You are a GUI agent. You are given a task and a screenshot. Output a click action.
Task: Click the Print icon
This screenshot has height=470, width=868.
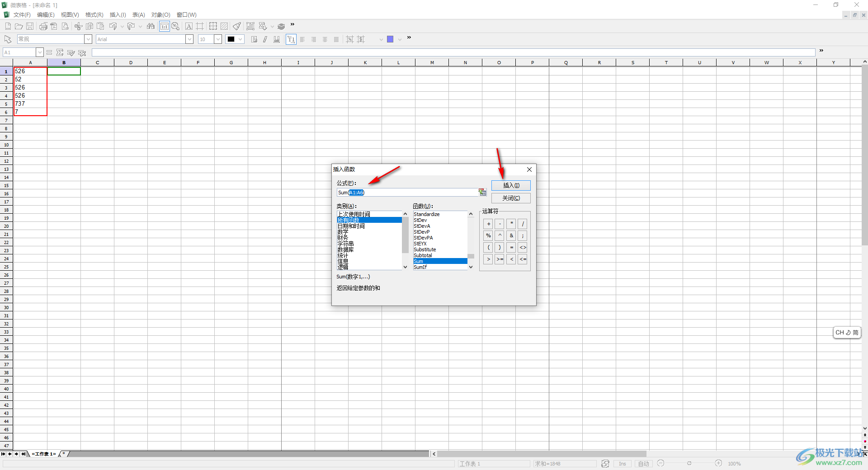pyautogui.click(x=43, y=26)
